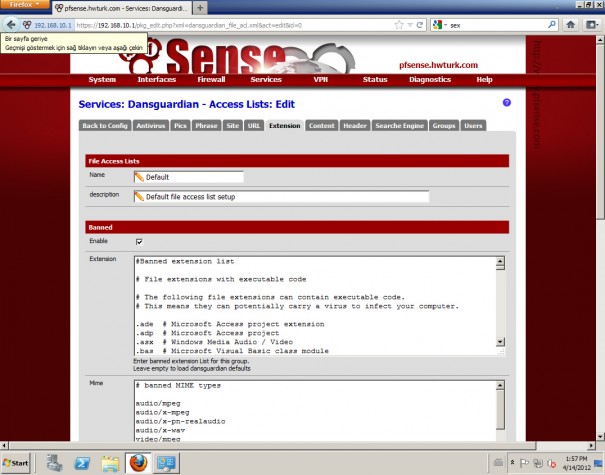The width and height of the screenshot is (605, 475).
Task: Open the bookmarks menu button
Action: point(592,25)
